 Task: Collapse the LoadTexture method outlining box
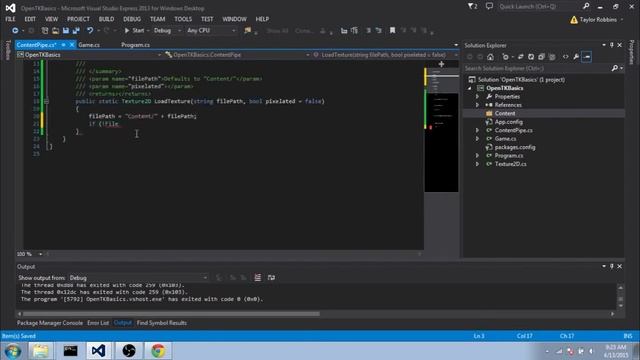tap(47, 101)
